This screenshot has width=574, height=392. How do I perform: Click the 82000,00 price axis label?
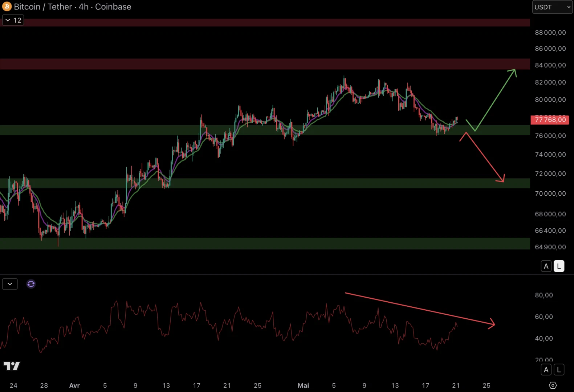pyautogui.click(x=550, y=82)
